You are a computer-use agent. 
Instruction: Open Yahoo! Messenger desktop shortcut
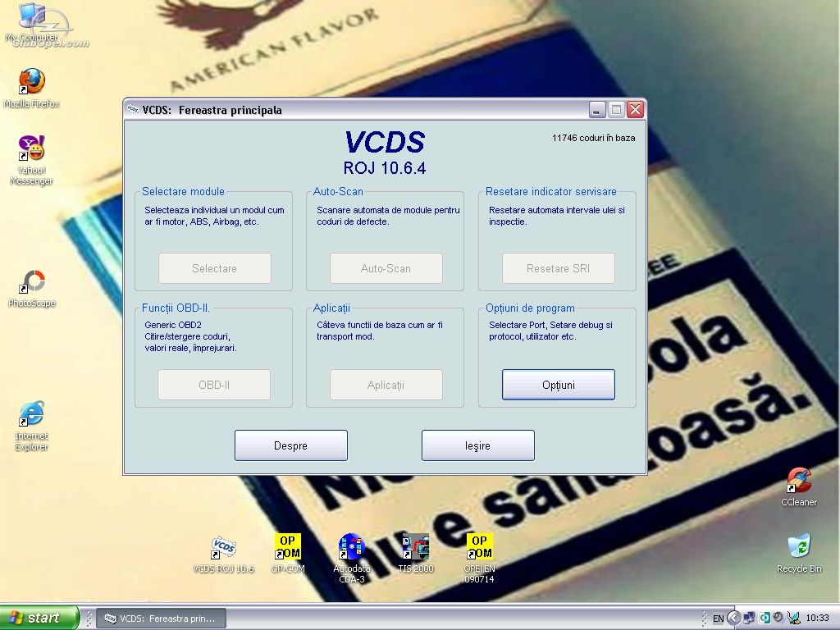(x=32, y=160)
